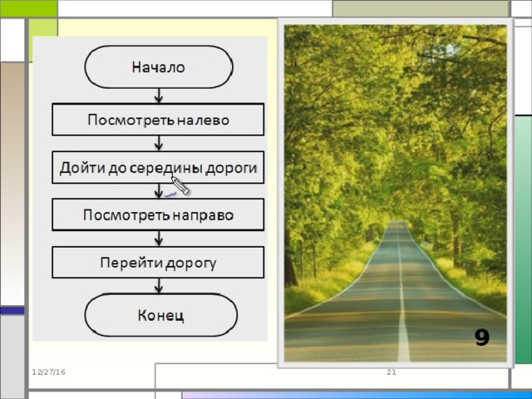The image size is (532, 399).
Task: Click the date 12/27/16 in footer
Action: [x=49, y=371]
